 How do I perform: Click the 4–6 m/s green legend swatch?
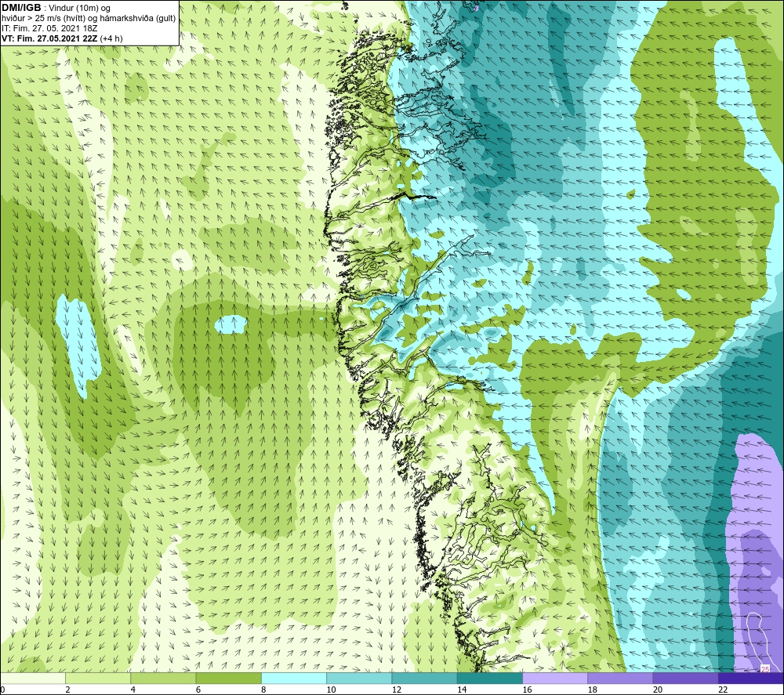tap(164, 678)
